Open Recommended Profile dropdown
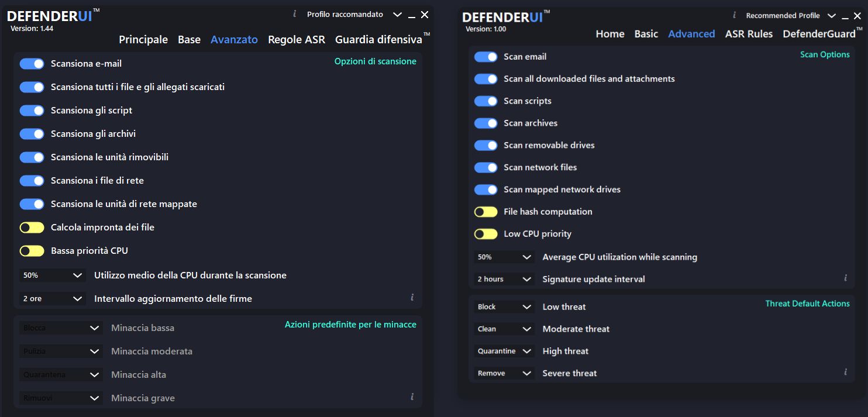 [x=791, y=16]
